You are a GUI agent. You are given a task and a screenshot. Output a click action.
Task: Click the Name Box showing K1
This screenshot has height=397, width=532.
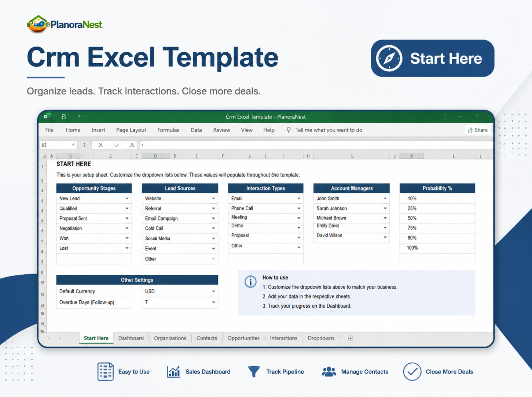58,145
